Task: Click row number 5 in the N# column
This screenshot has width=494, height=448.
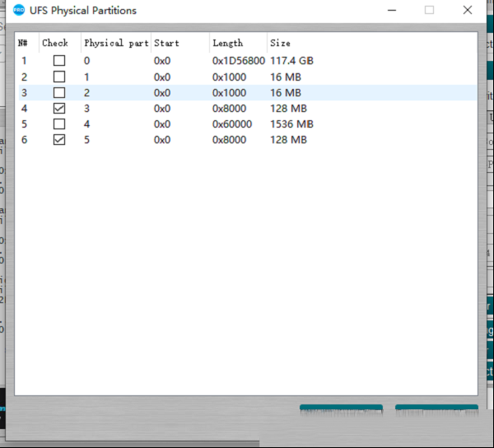Action: pos(24,124)
